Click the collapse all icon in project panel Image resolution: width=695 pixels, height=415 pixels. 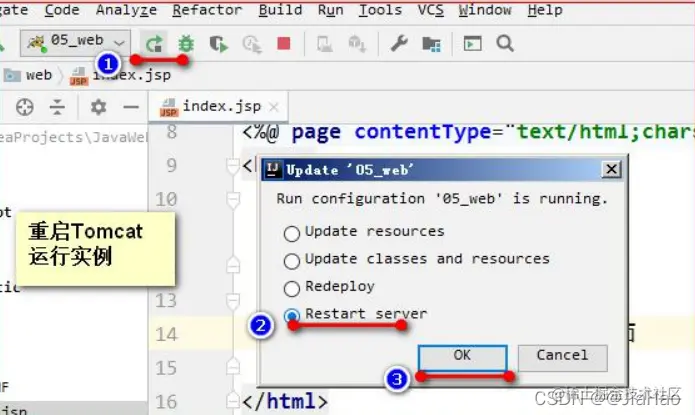click(x=57, y=107)
